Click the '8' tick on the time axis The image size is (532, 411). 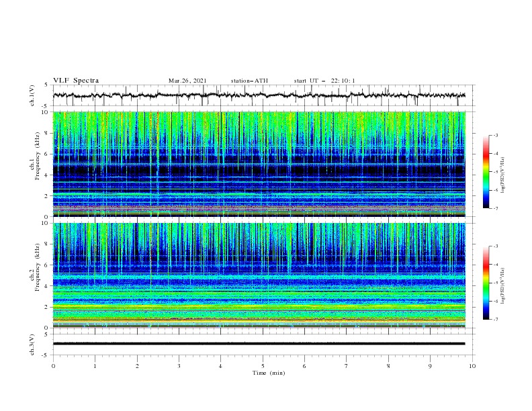[388, 366]
